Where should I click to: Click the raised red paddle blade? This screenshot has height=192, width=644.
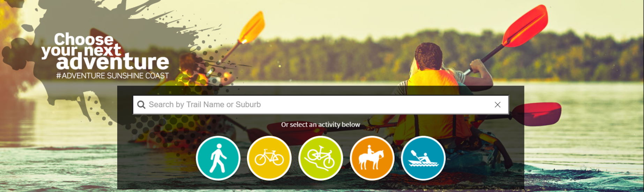point(525,26)
